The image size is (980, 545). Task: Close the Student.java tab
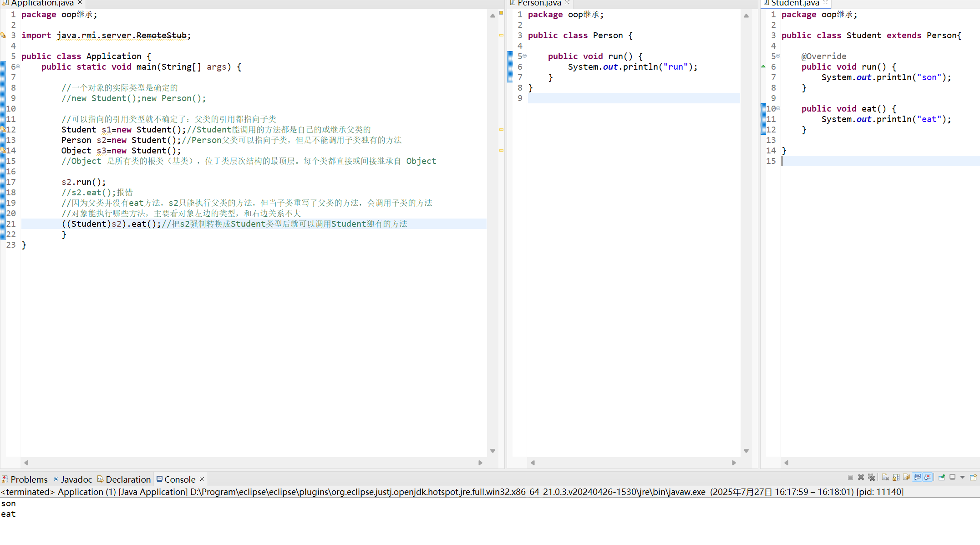point(825,3)
